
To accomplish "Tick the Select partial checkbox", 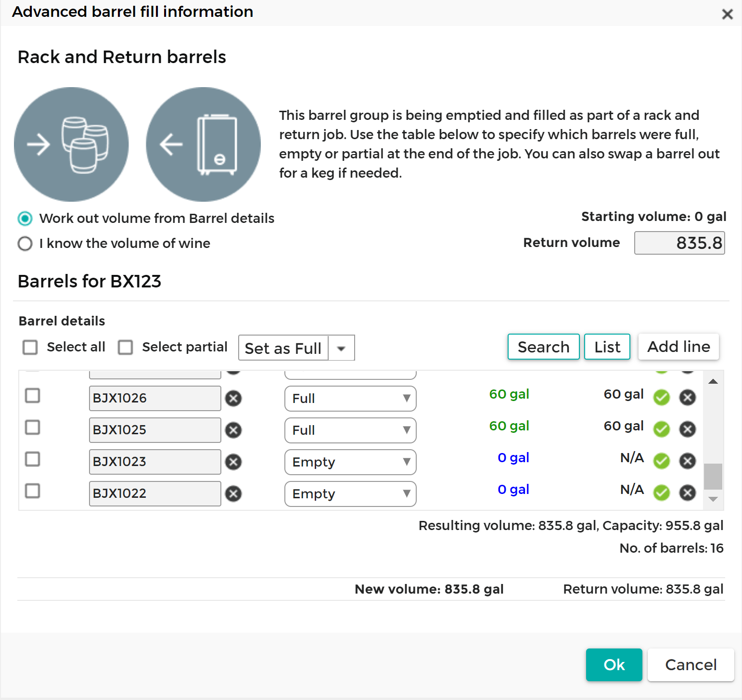I will 126,348.
